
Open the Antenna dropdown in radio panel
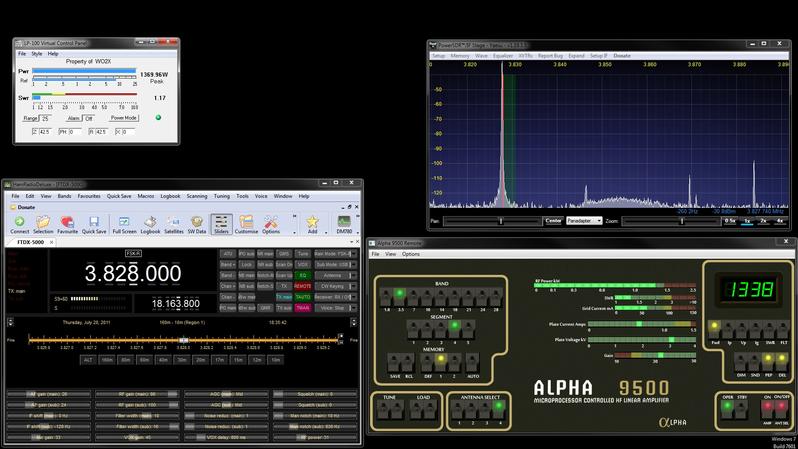[334, 275]
